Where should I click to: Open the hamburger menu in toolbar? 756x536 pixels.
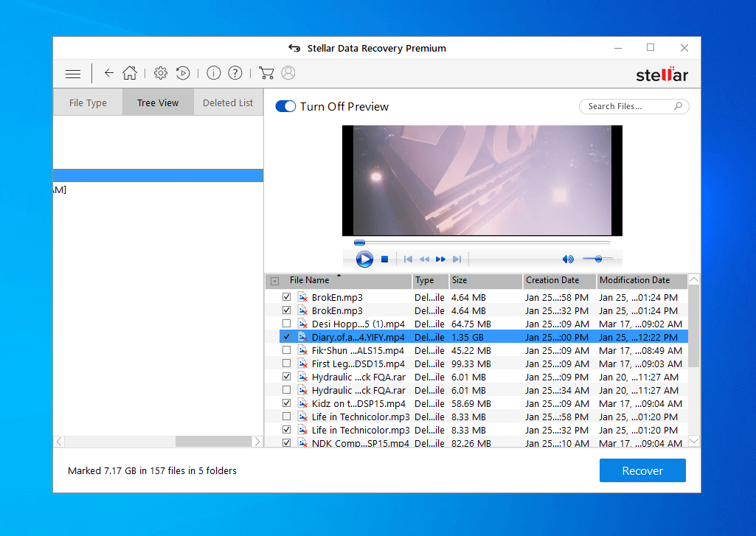[x=73, y=74]
